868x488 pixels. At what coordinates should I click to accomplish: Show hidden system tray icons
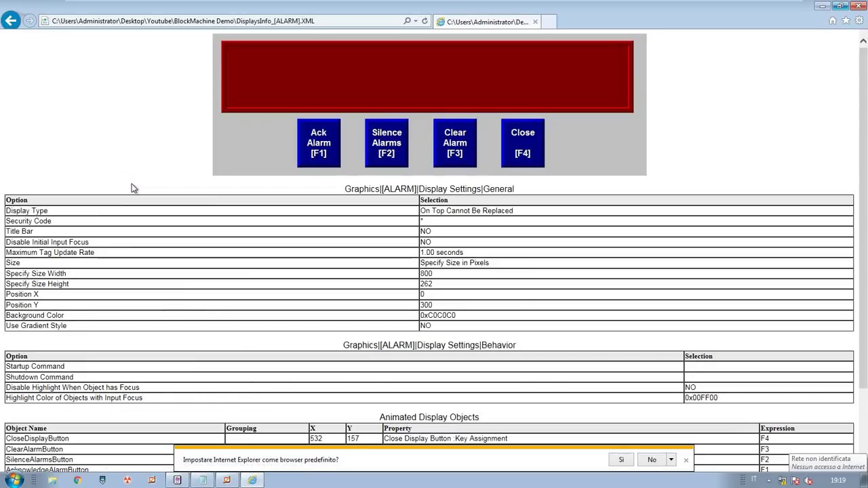tap(769, 481)
